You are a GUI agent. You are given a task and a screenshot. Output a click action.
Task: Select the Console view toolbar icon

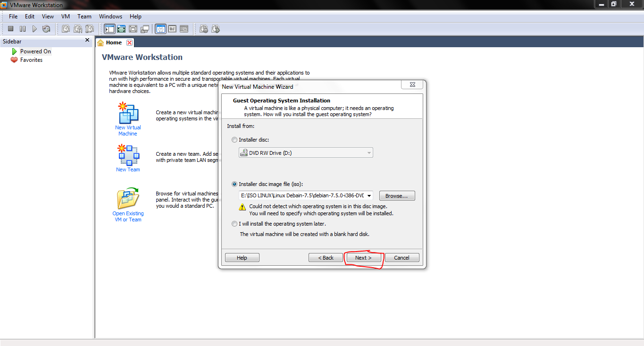[184, 29]
